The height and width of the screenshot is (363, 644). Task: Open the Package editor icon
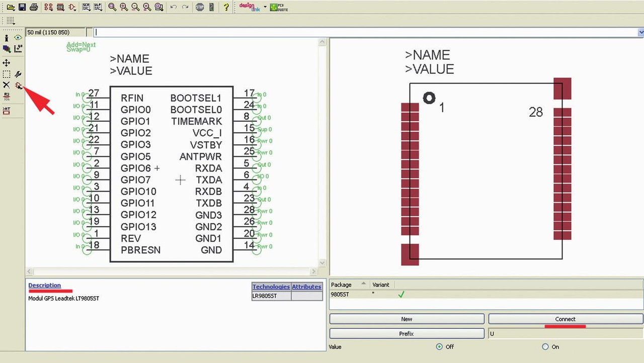click(60, 7)
